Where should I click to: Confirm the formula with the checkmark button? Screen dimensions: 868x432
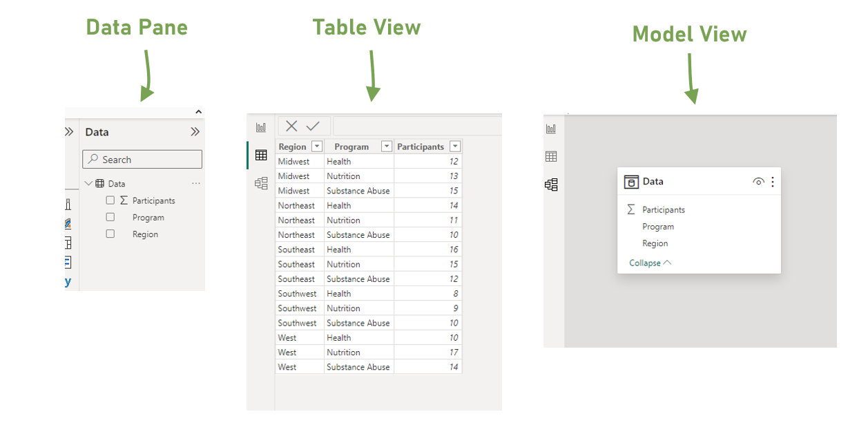click(x=313, y=125)
